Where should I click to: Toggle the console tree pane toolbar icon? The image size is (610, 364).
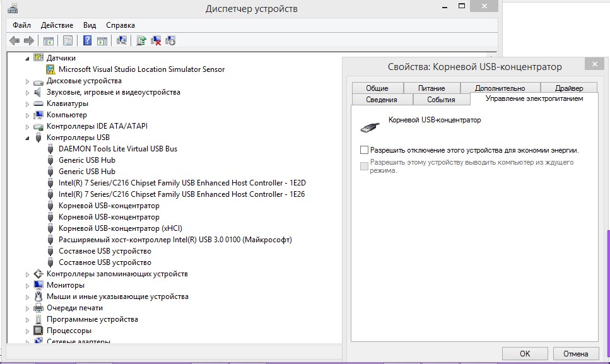[x=48, y=40]
